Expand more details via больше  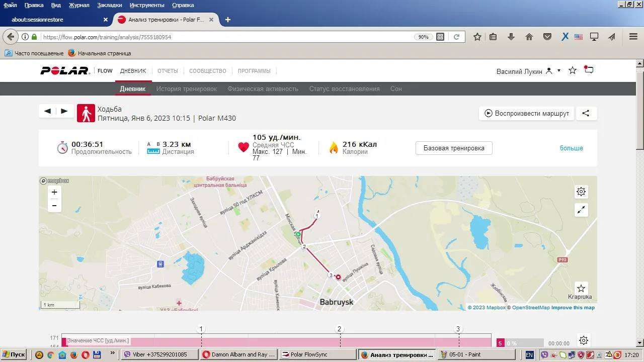coord(571,148)
